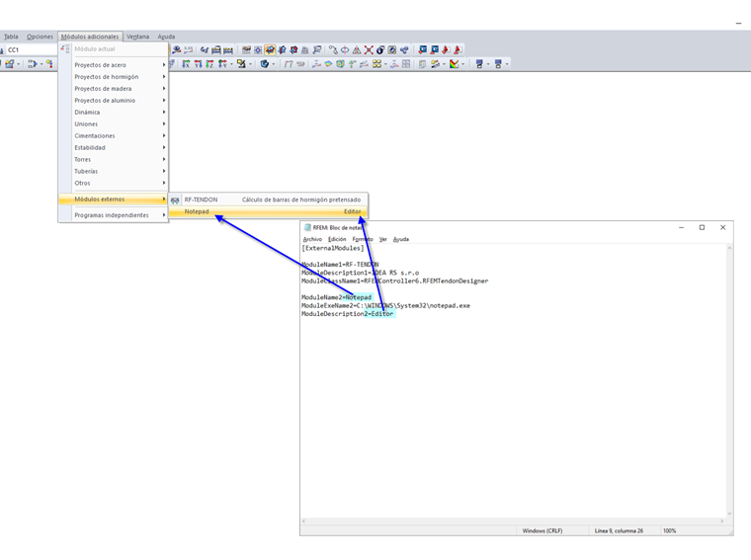This screenshot has width=751, height=560.
Task: Click the highlighted orange-framed toolbar icon
Action: [270, 49]
